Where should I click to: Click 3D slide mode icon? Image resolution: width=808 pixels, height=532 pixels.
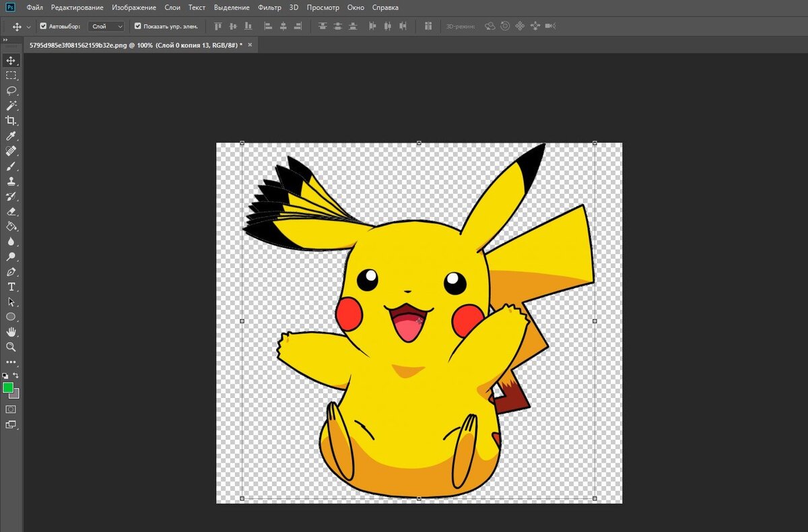tap(535, 26)
